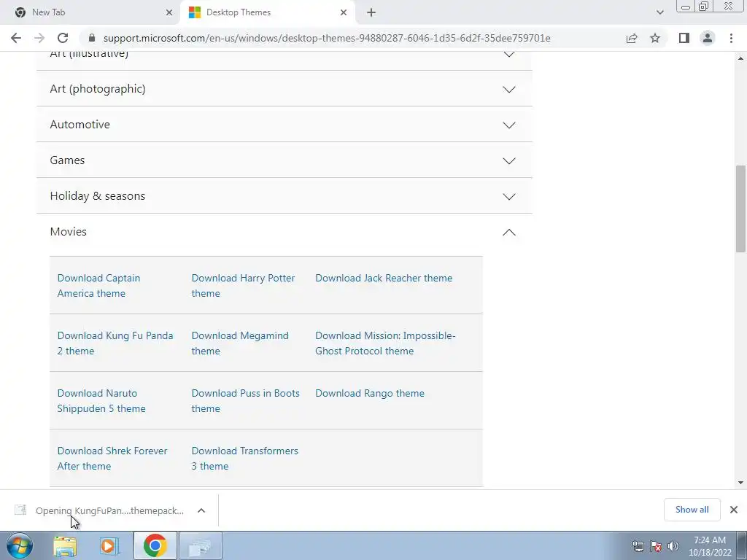Screen dimensions: 747x560
Task: Download Naruto Shippuden 5 theme
Action: tap(101, 401)
